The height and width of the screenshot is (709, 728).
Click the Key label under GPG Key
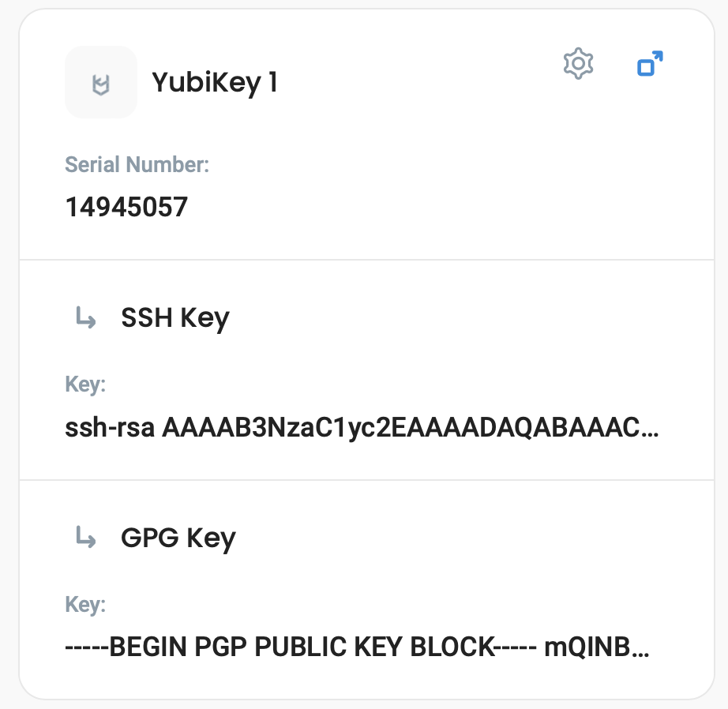tap(85, 605)
